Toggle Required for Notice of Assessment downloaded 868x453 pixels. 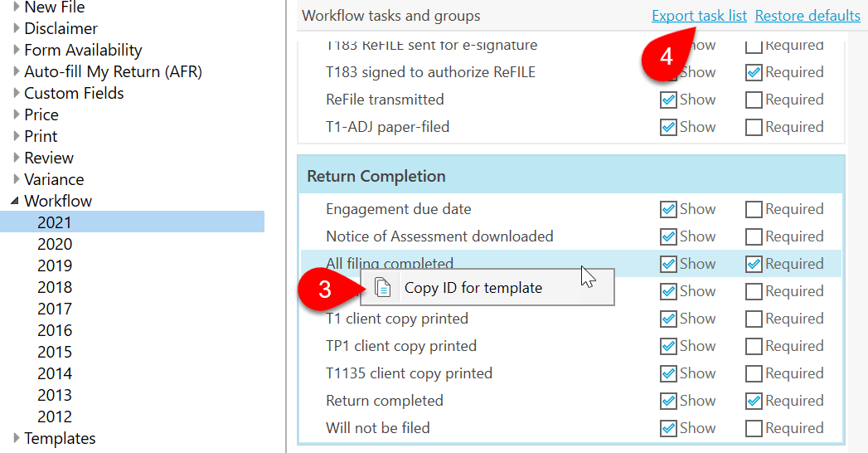[x=754, y=237]
